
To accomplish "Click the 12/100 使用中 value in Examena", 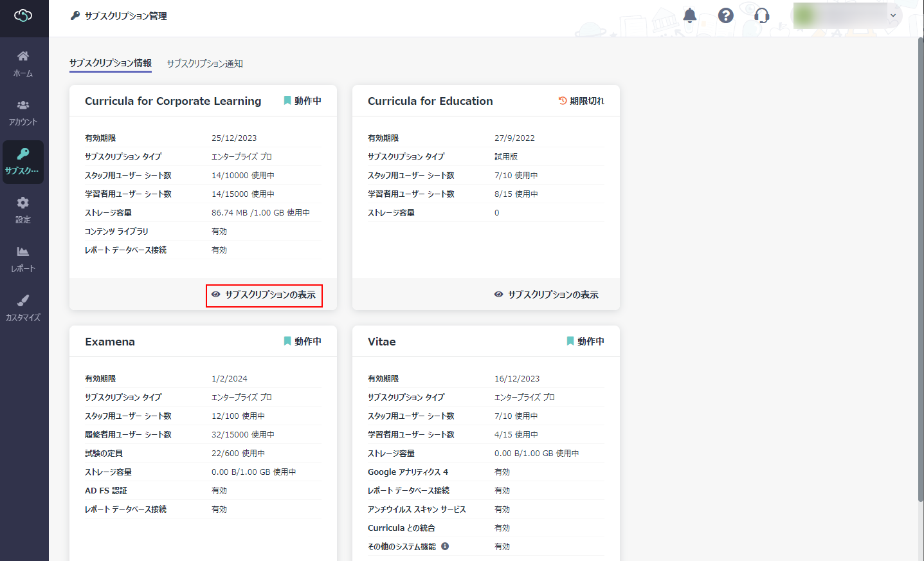I will (238, 416).
